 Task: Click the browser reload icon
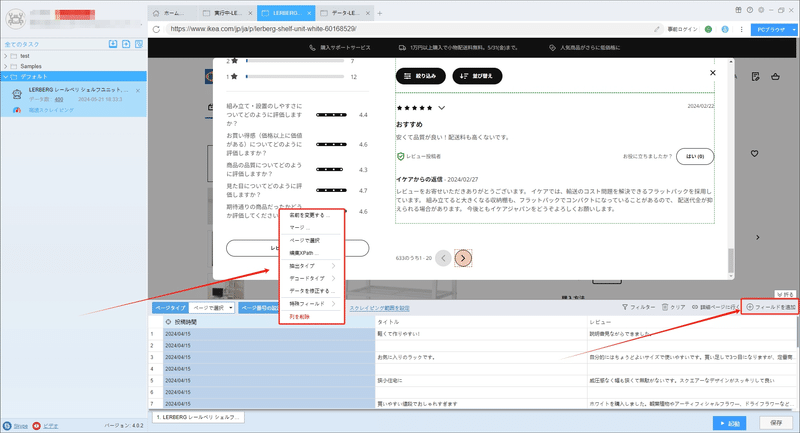[156, 29]
